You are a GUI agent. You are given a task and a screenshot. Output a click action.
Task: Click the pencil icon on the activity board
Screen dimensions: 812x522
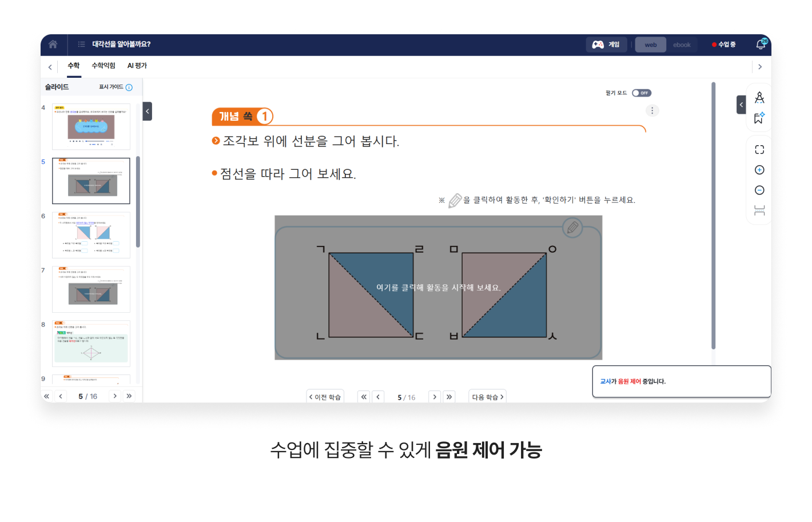[572, 228]
